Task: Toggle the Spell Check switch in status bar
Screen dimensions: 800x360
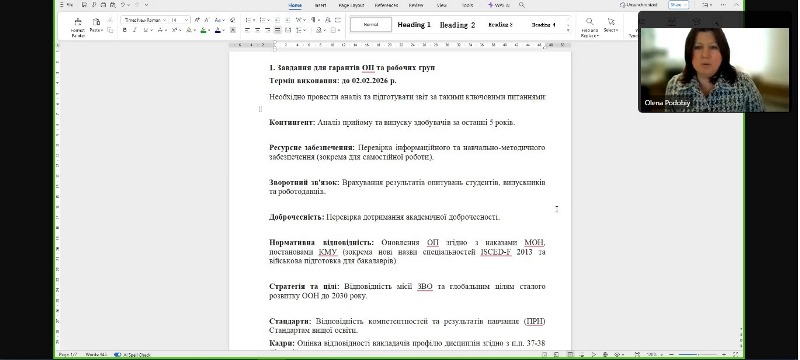Action: pyautogui.click(x=117, y=354)
